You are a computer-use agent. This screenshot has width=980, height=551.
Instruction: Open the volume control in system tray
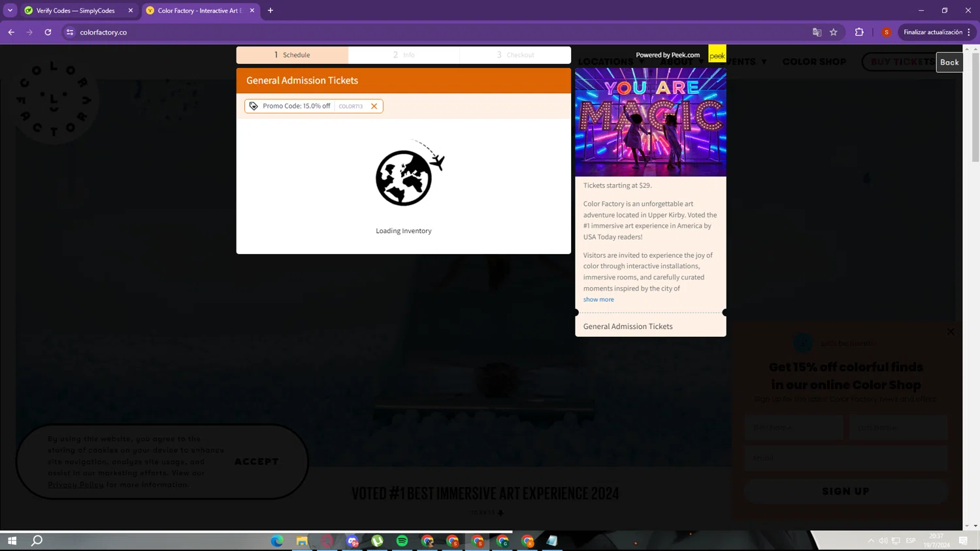pos(883,541)
